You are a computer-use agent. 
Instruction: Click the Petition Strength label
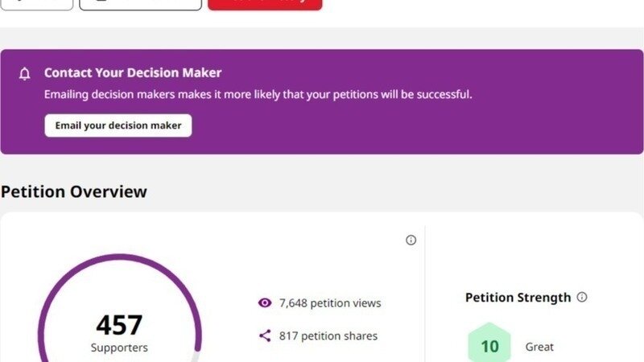pyautogui.click(x=518, y=298)
